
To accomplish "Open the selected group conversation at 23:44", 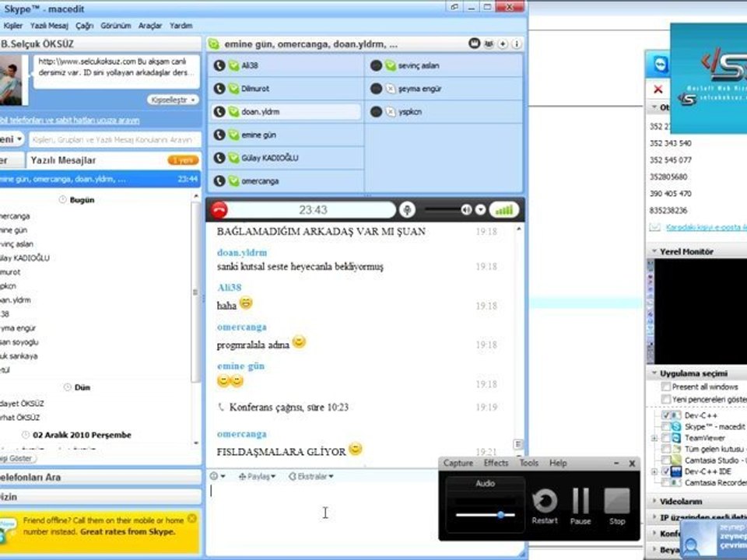I will pos(100,179).
